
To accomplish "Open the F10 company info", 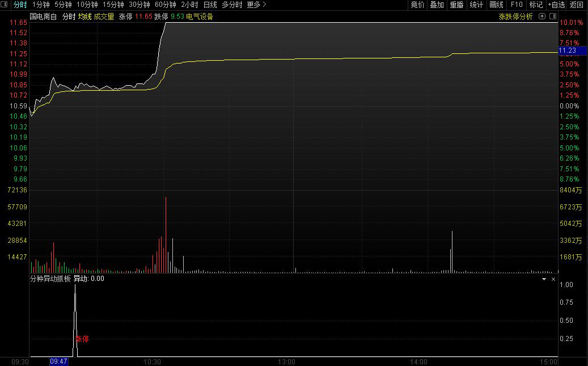I will point(517,5).
